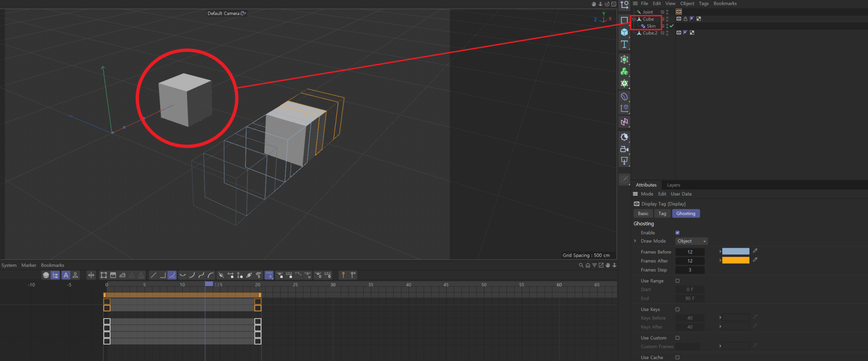Switch to the Layers tab

pyautogui.click(x=673, y=185)
